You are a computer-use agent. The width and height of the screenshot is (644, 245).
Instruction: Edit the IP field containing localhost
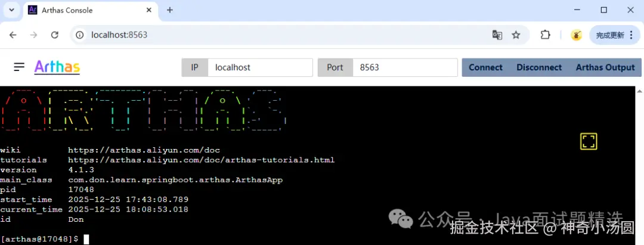(x=260, y=67)
